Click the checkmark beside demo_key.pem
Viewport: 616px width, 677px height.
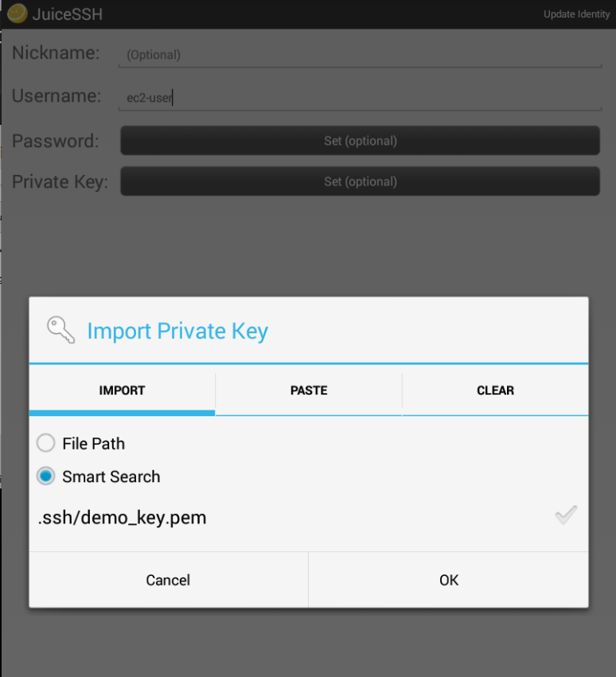tap(566, 516)
